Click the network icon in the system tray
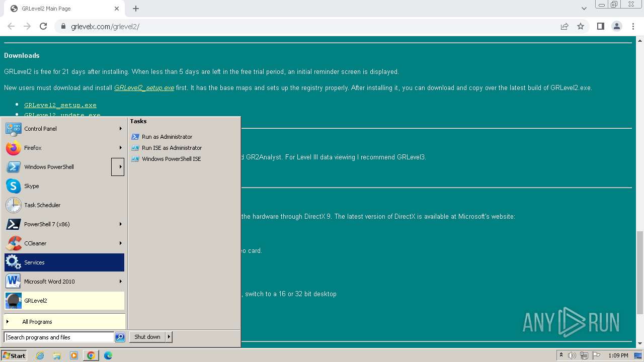 pyautogui.click(x=584, y=355)
